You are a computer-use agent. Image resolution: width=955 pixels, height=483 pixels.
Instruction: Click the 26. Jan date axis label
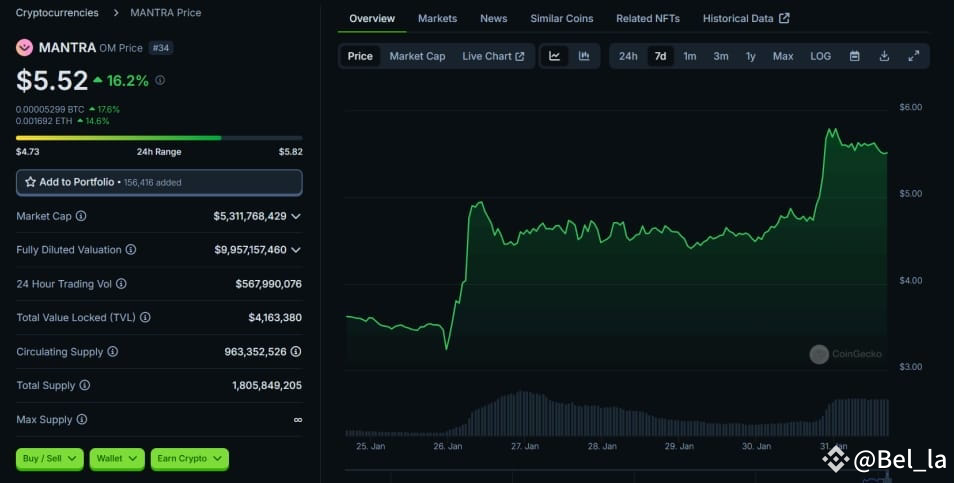(448, 446)
